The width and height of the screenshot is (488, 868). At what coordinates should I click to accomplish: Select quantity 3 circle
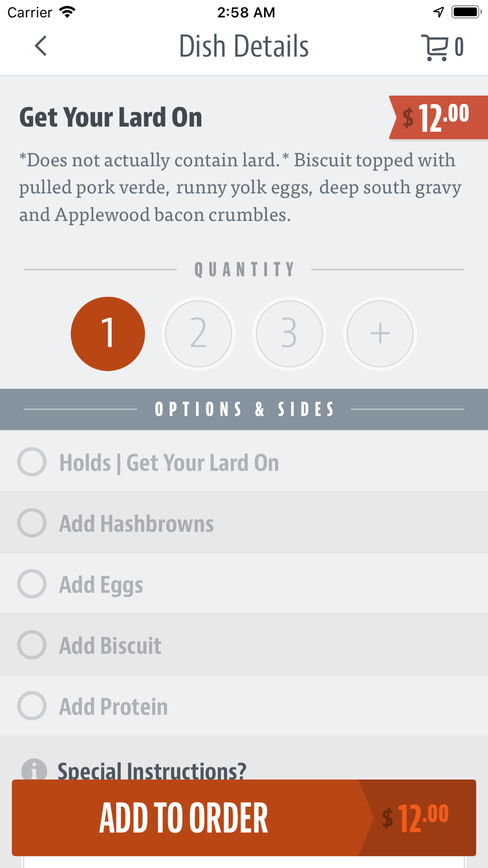(289, 334)
